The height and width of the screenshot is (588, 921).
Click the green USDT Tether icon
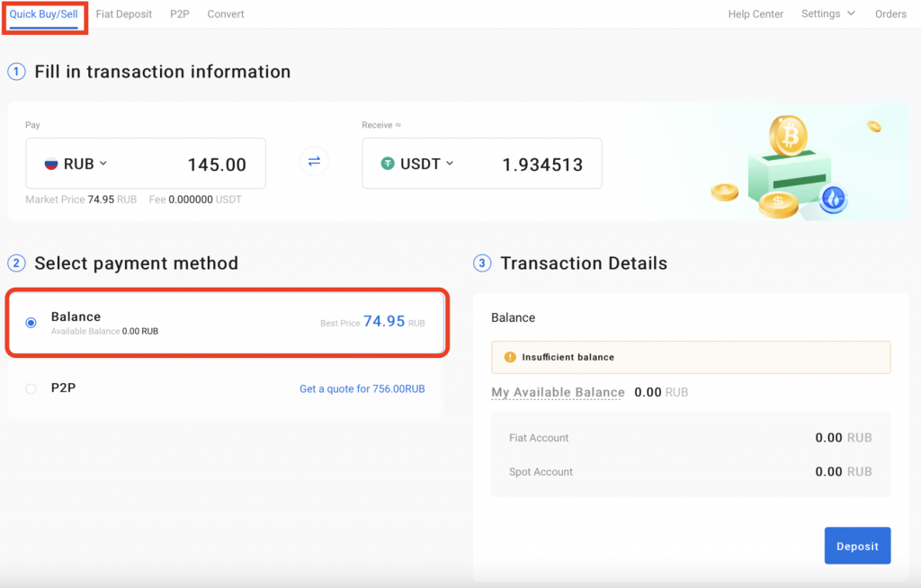click(388, 164)
